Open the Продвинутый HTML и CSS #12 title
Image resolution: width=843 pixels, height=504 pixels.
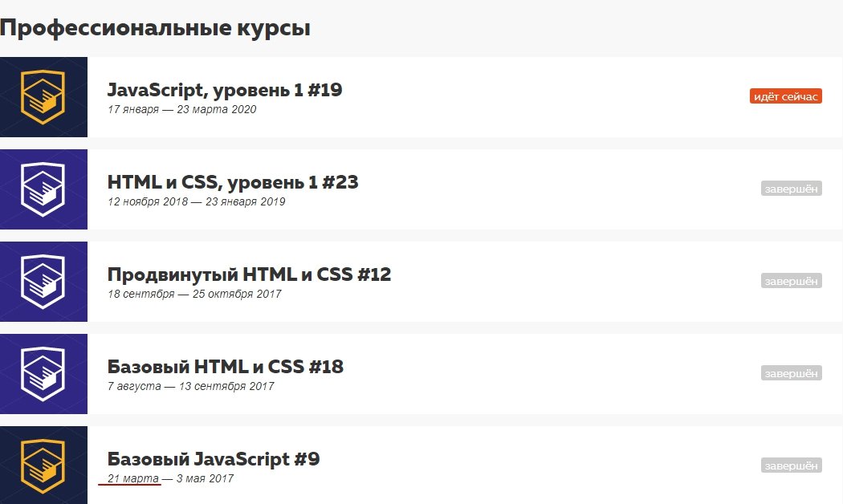(249, 274)
